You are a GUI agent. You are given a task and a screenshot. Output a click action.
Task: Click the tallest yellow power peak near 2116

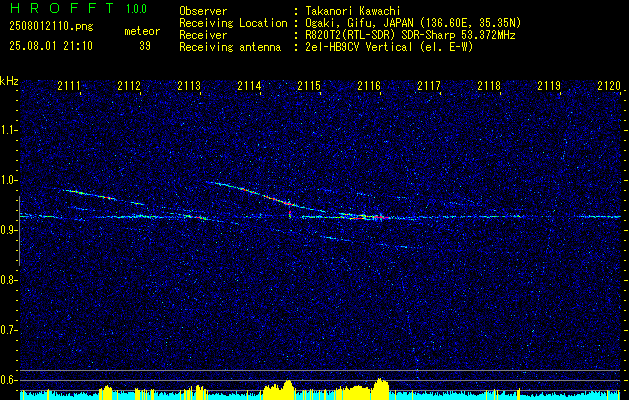[380, 388]
